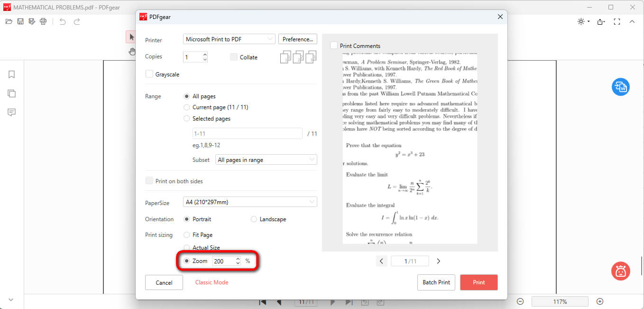644x309 pixels.
Task: Click the red chatbot assistant icon
Action: click(620, 271)
